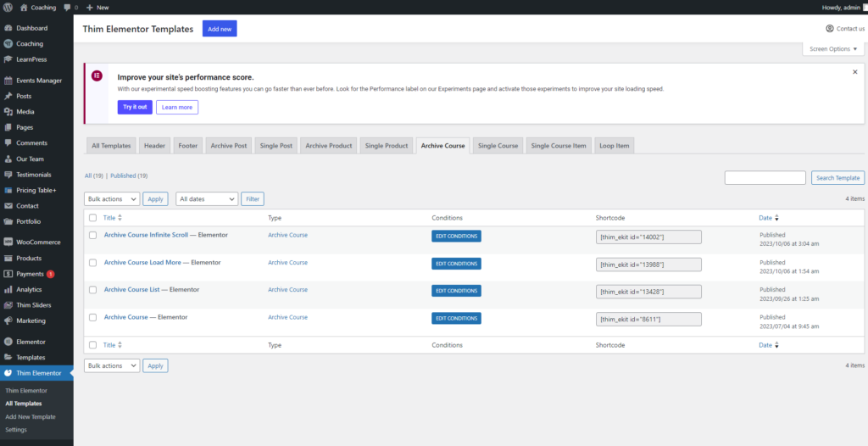Screen dimensions: 868x446
Task: Open the WooCommerce sidebar icon
Action: point(8,243)
